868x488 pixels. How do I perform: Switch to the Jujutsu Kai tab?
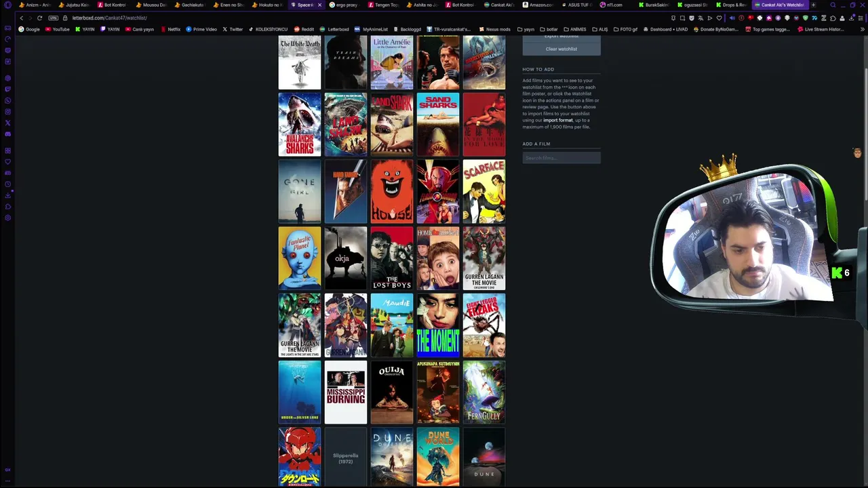coord(74,5)
